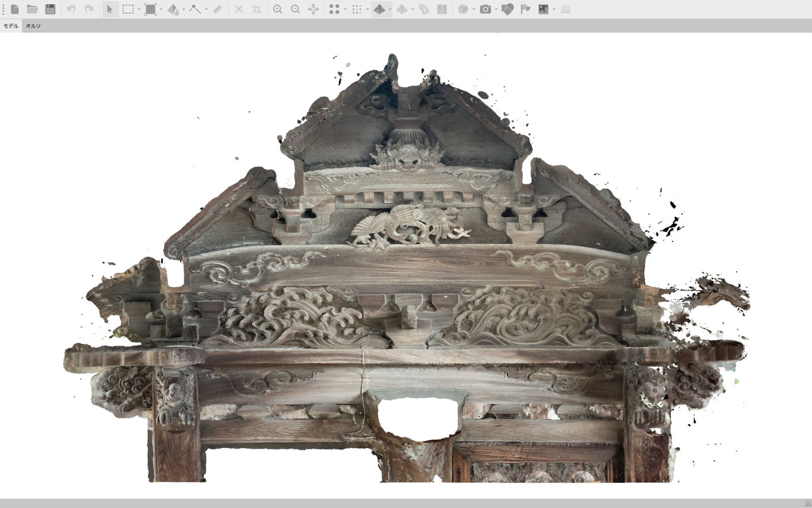
Task: Zoom out with magnifier minus
Action: tap(295, 9)
